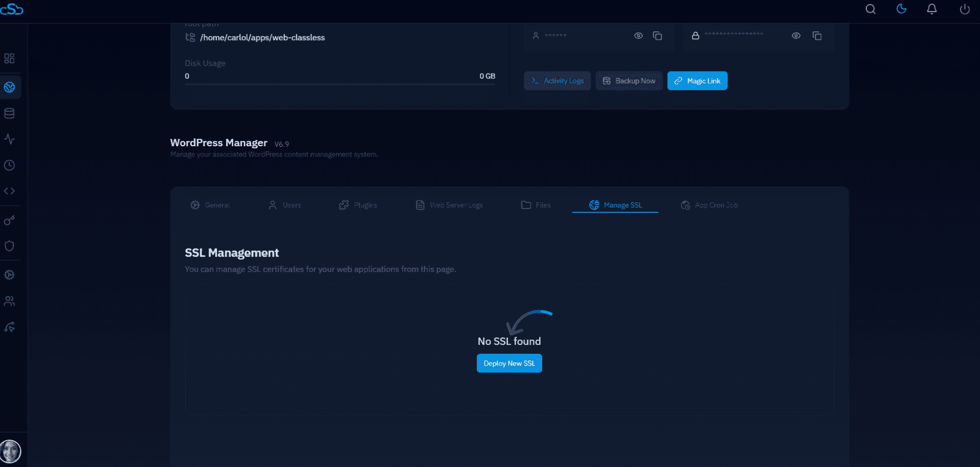Image resolution: width=980 pixels, height=467 pixels.
Task: Switch to the Plugins tab
Action: coord(358,205)
